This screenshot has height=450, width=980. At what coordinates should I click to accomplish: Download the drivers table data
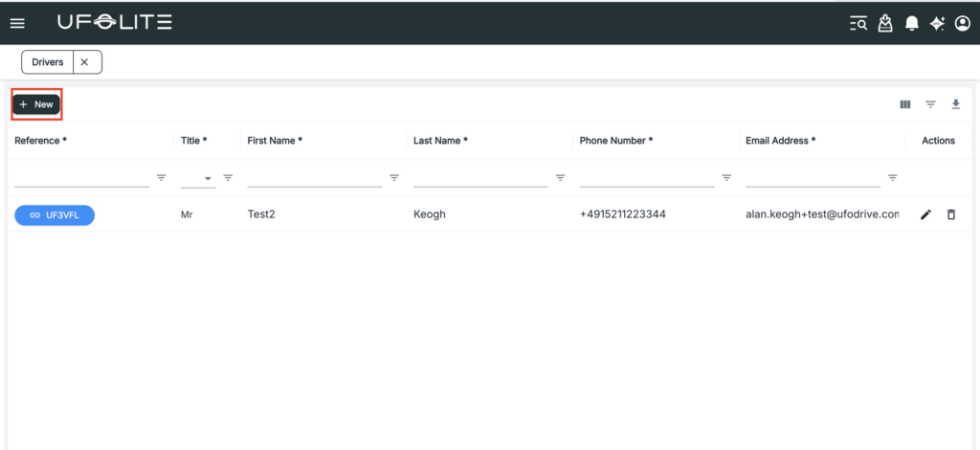click(955, 104)
